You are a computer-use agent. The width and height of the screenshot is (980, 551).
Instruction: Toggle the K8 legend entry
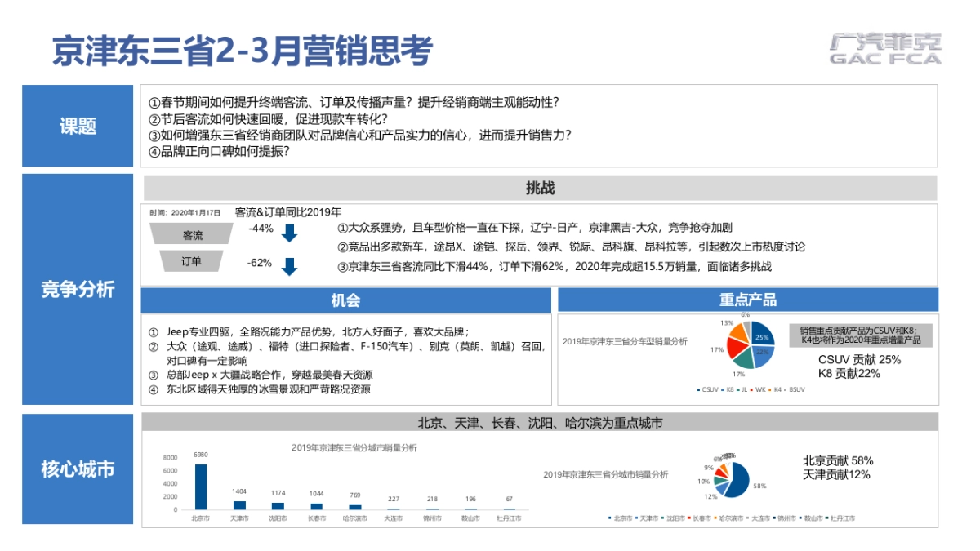[x=727, y=390]
